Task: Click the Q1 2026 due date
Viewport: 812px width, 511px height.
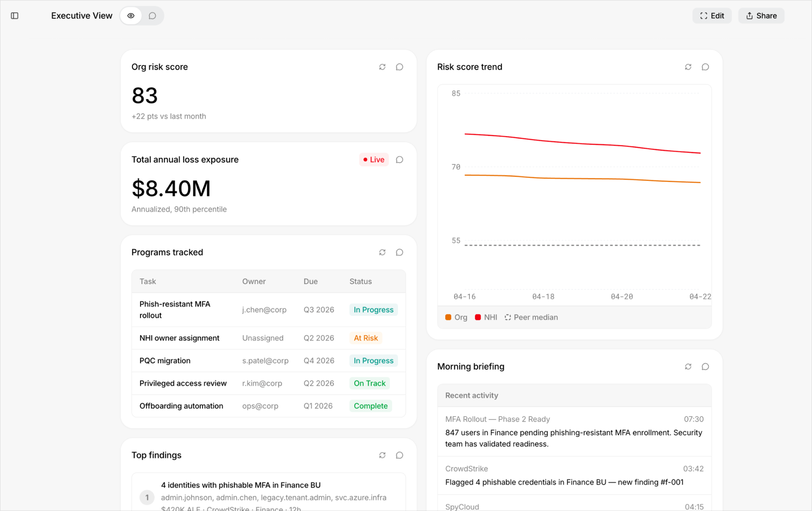Action: 318,406
